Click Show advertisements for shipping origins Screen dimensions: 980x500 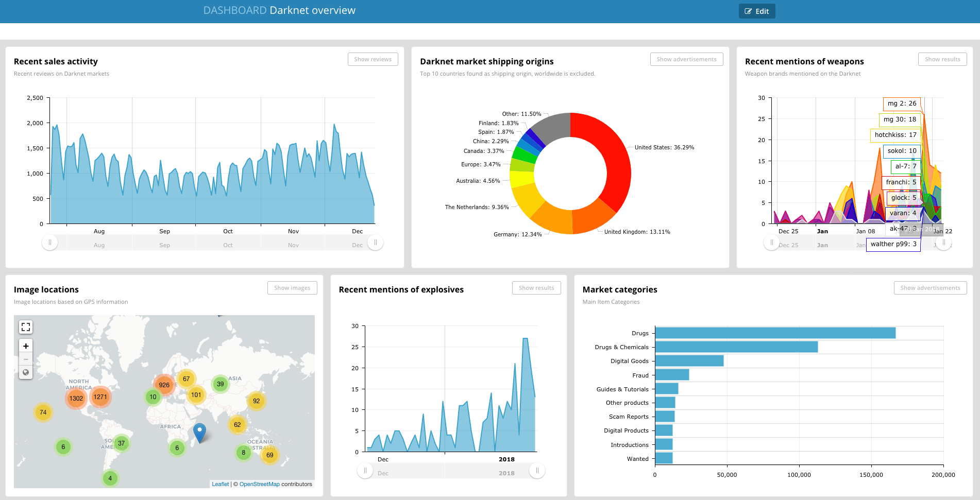687,59
